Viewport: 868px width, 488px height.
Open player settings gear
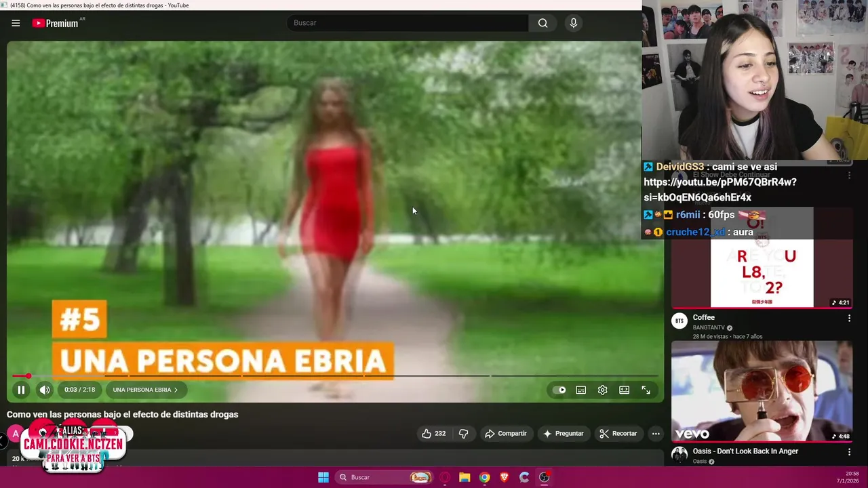pos(603,390)
